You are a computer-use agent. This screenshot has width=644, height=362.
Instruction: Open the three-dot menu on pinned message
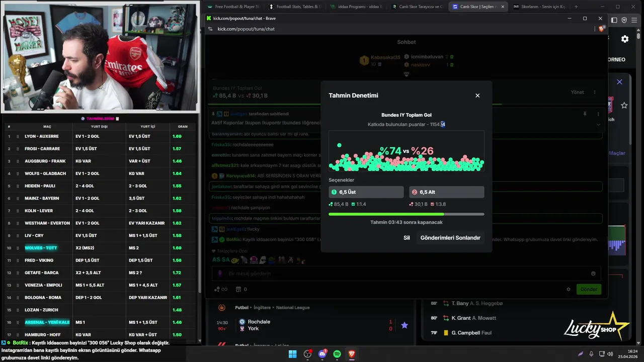coord(598,114)
